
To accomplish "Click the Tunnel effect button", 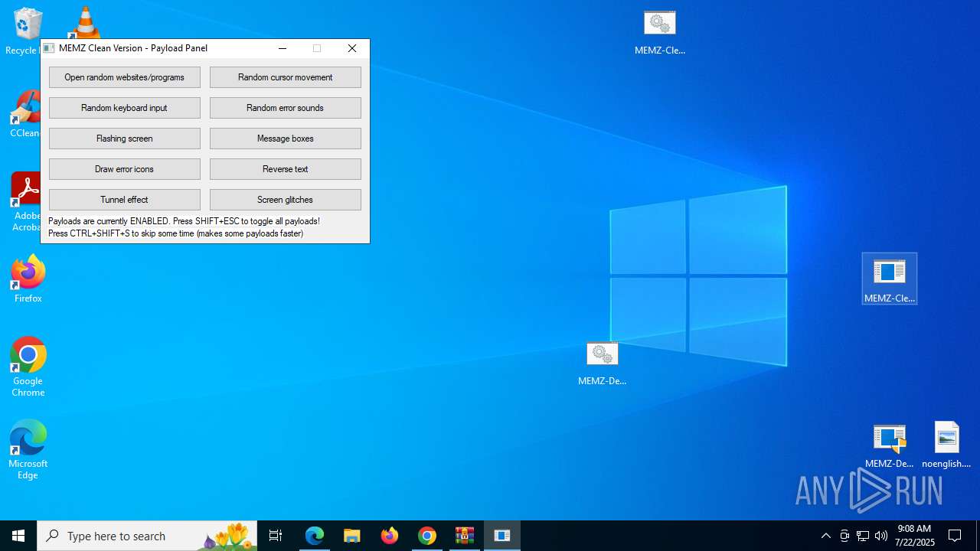I will [125, 200].
